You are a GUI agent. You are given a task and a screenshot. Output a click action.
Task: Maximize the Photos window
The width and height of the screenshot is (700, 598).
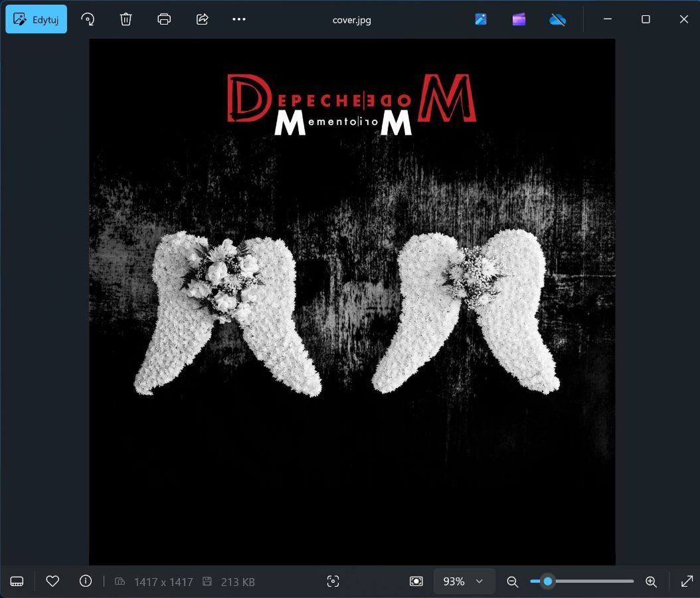[x=646, y=19]
